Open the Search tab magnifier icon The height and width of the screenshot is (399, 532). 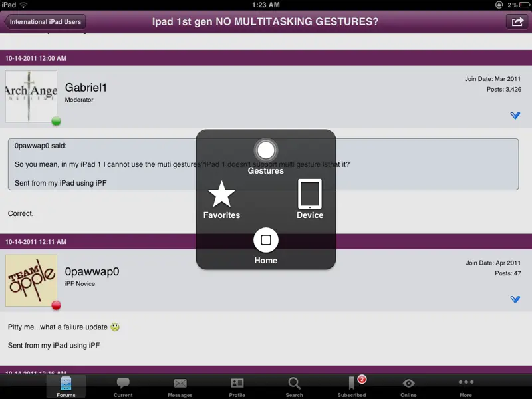[294, 386]
